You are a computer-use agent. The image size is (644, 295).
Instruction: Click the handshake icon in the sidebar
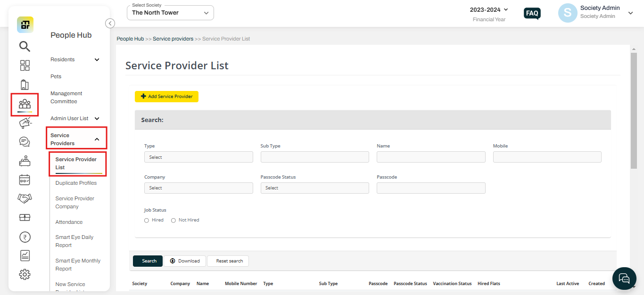click(x=25, y=198)
